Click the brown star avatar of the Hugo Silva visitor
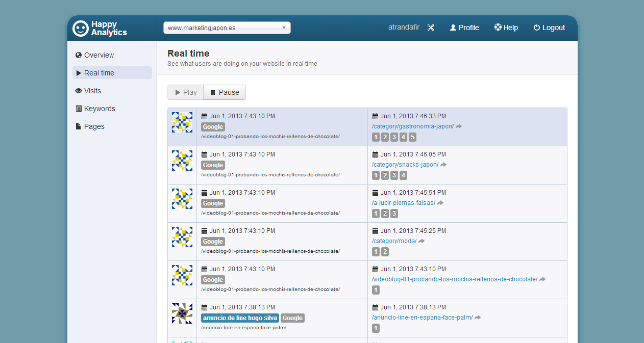Screen dimensions: 644x343 [x=182, y=313]
